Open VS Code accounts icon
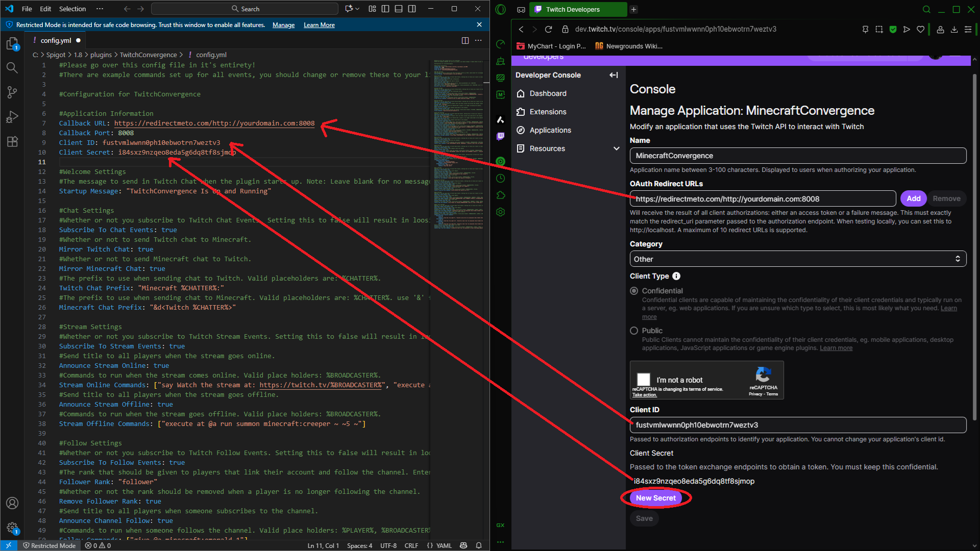980x551 pixels. click(x=12, y=503)
